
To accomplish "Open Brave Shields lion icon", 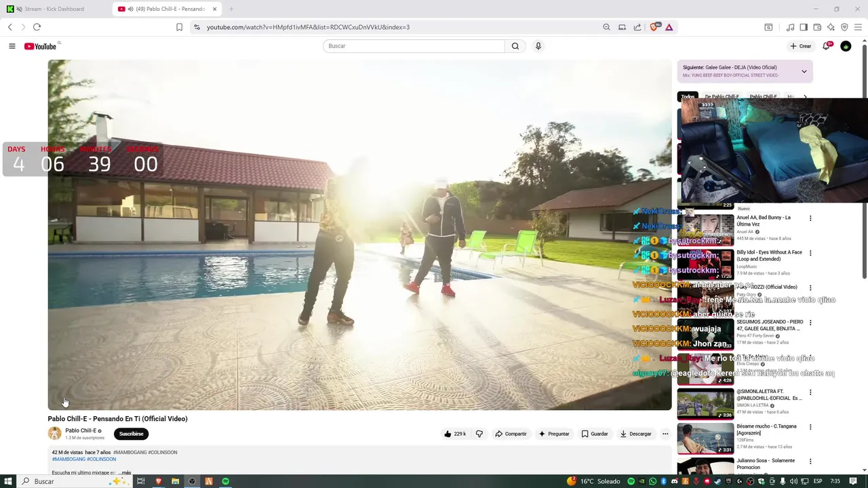I will click(654, 27).
